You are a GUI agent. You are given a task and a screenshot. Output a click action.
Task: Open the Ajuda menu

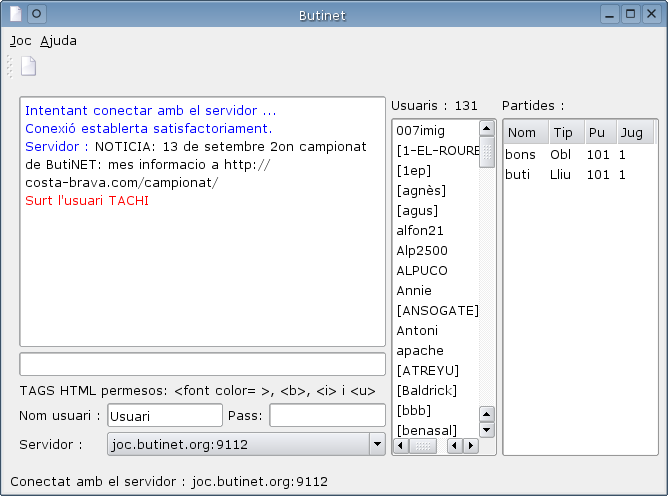(58, 41)
